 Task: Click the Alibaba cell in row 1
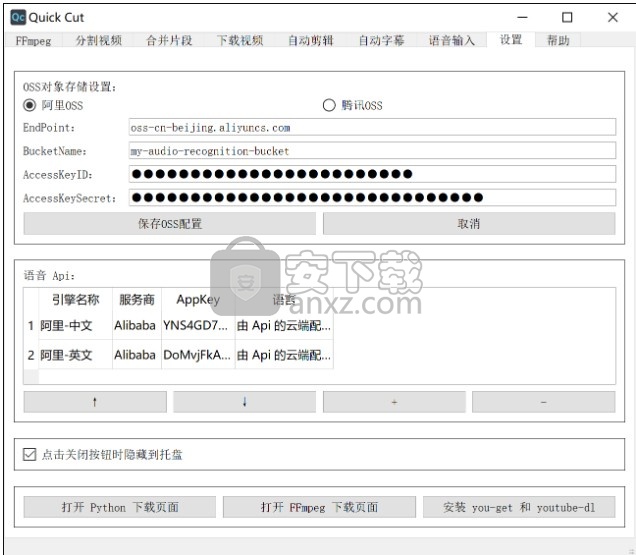(137, 325)
